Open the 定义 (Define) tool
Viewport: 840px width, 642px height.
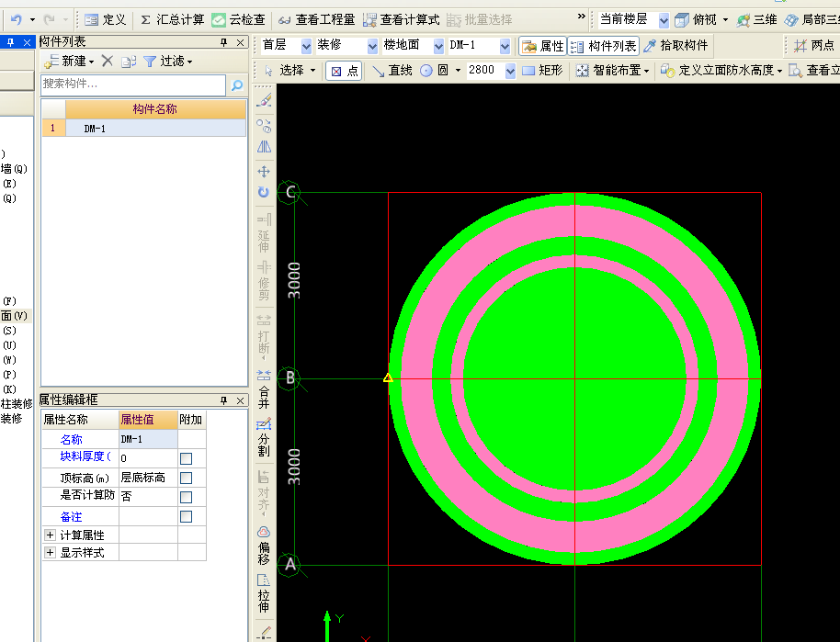point(106,20)
